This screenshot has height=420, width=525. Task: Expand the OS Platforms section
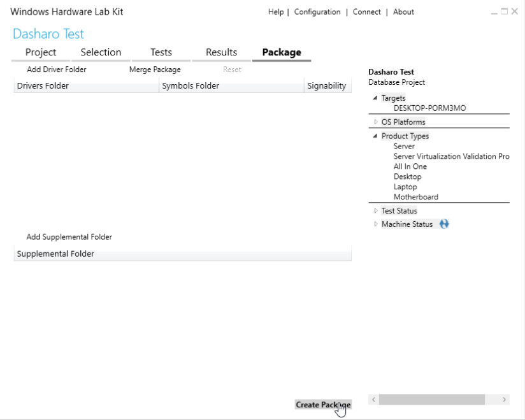pyautogui.click(x=376, y=122)
